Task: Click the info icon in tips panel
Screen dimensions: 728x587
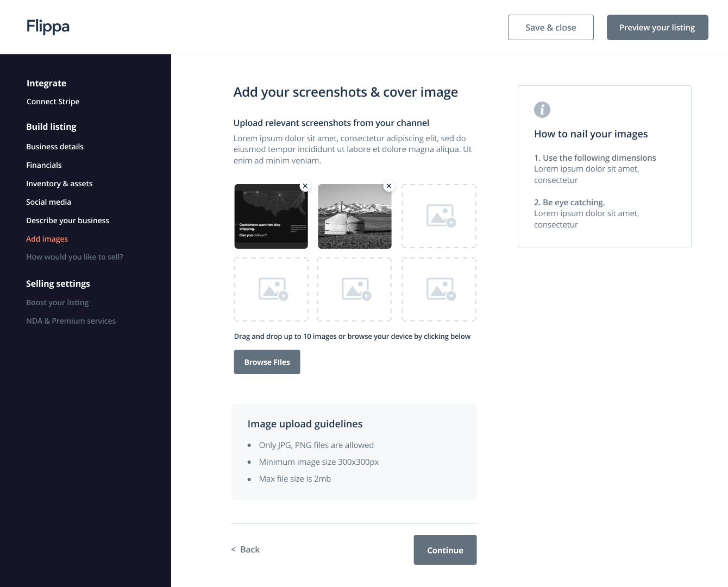Action: [x=542, y=110]
